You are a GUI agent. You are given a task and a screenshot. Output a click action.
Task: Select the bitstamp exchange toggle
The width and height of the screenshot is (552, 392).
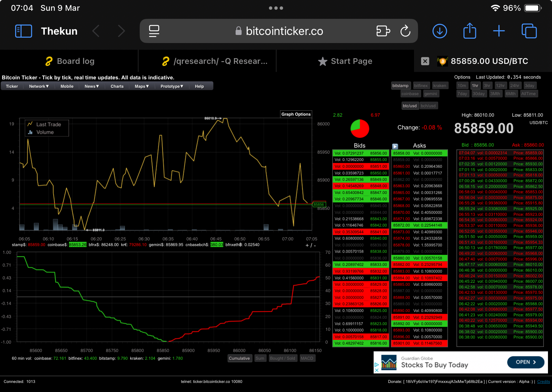(x=400, y=86)
